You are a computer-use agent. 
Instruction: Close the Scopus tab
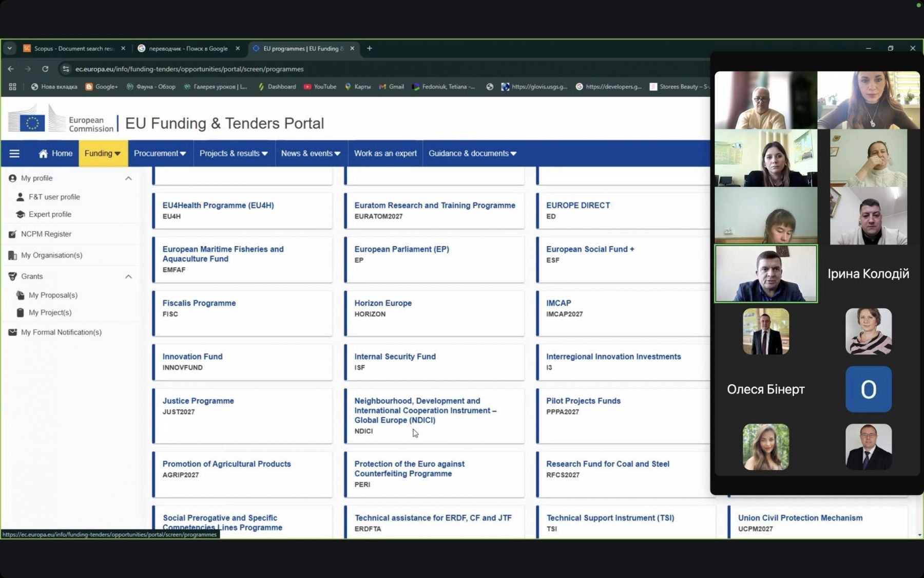click(x=123, y=48)
